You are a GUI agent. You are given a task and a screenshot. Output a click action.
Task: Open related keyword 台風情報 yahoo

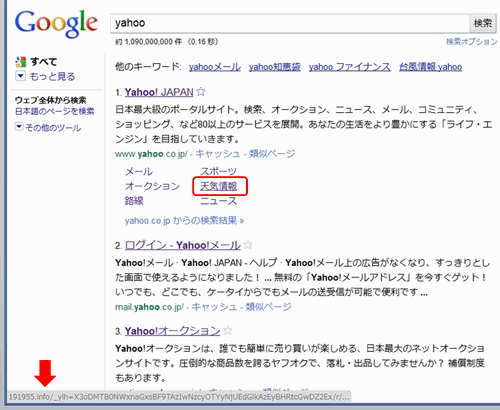click(431, 67)
